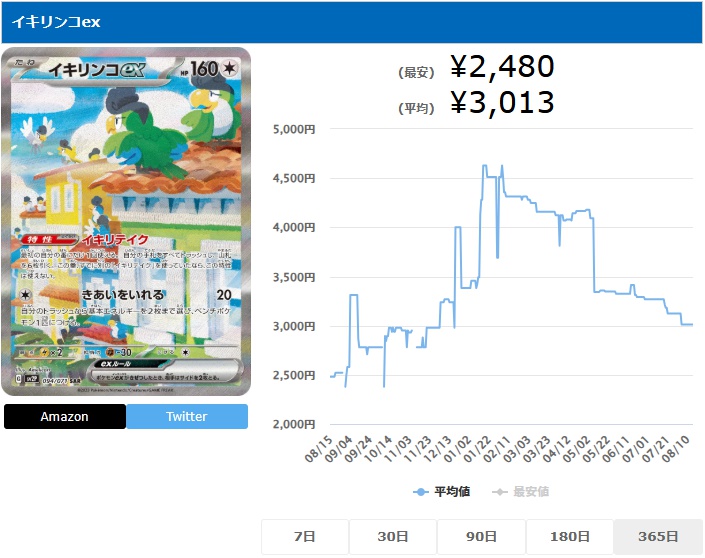705x558 pixels.
Task: Click the 2,500円 axis label
Action: point(294,375)
